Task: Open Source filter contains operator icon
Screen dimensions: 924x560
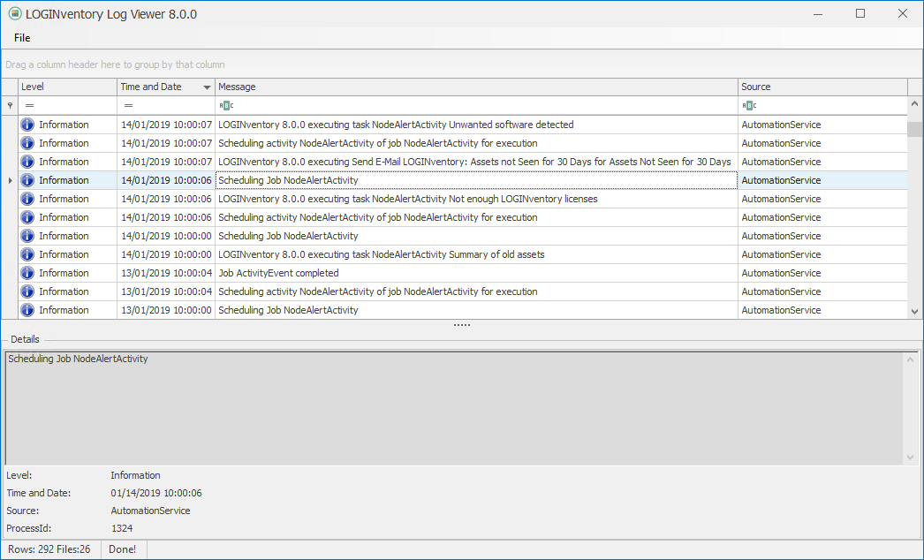Action: (x=749, y=105)
